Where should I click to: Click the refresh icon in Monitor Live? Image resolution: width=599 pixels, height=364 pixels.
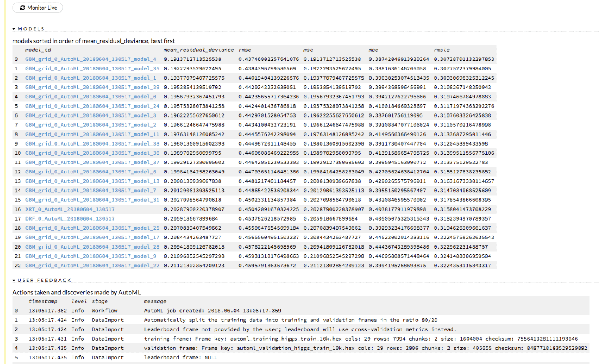pos(23,8)
